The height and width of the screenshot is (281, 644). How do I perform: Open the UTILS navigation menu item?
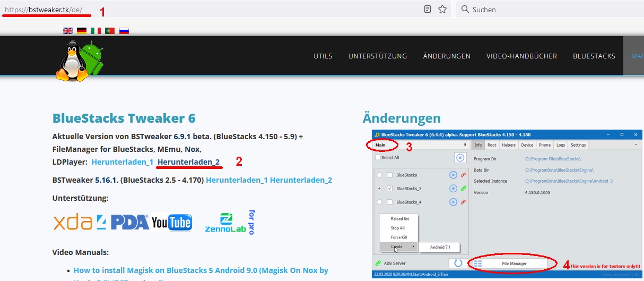[323, 56]
